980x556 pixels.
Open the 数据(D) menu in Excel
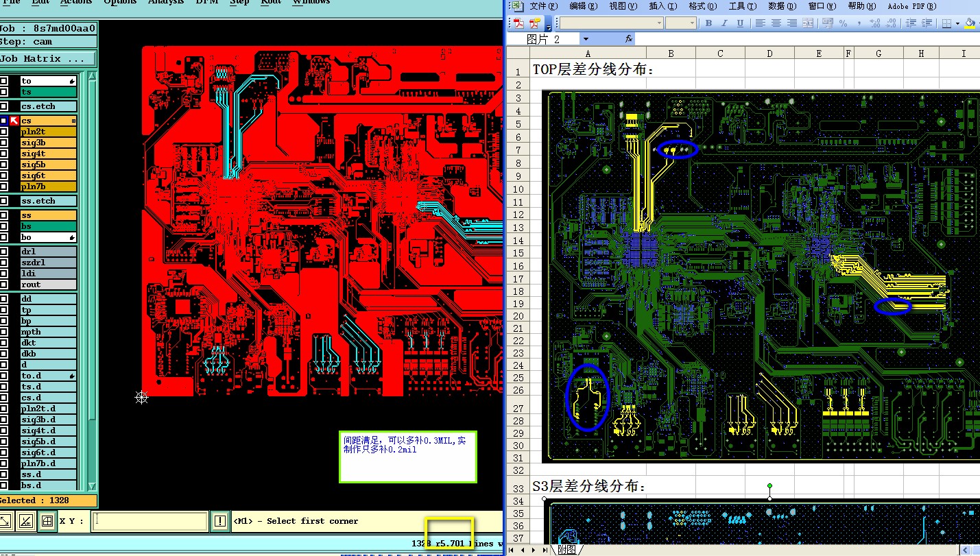pos(782,6)
